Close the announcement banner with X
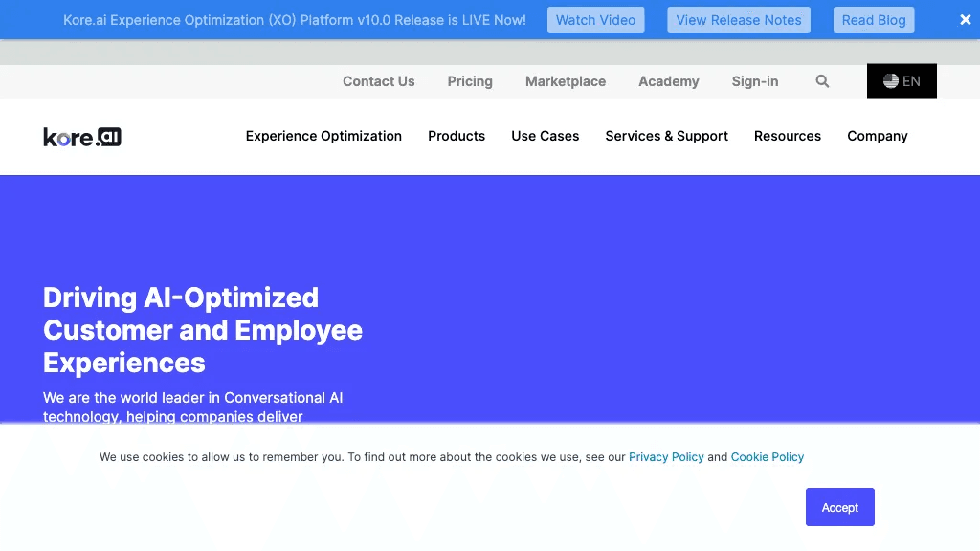Image resolution: width=980 pixels, height=551 pixels. tap(965, 20)
